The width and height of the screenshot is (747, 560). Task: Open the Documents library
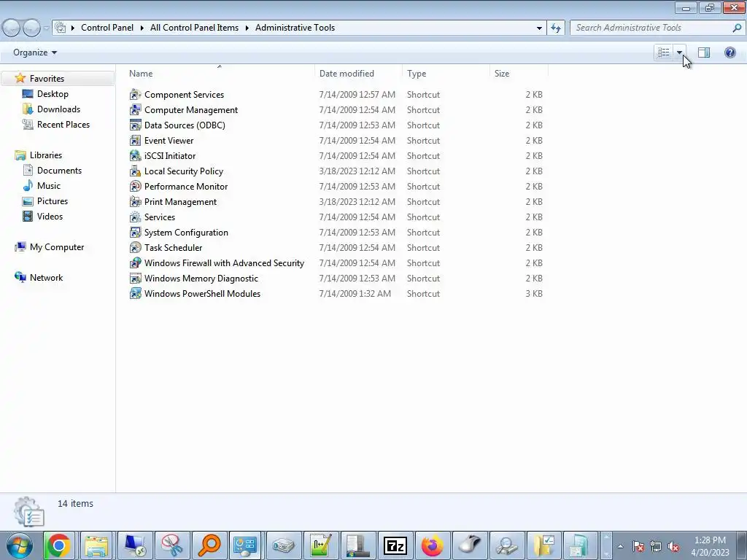59,171
